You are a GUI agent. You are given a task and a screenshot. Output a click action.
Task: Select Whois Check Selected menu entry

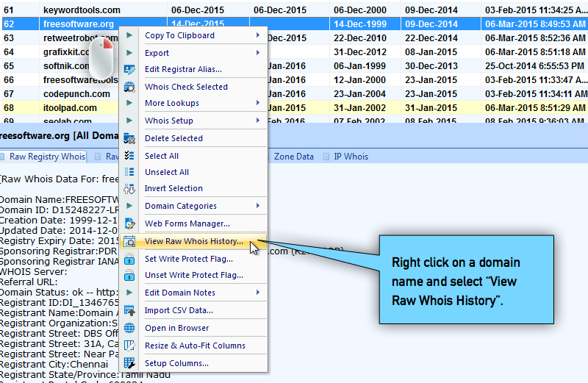[x=186, y=87]
